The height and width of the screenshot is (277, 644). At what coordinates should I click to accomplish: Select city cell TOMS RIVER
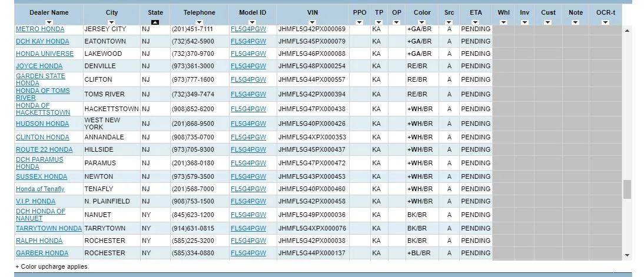[104, 94]
